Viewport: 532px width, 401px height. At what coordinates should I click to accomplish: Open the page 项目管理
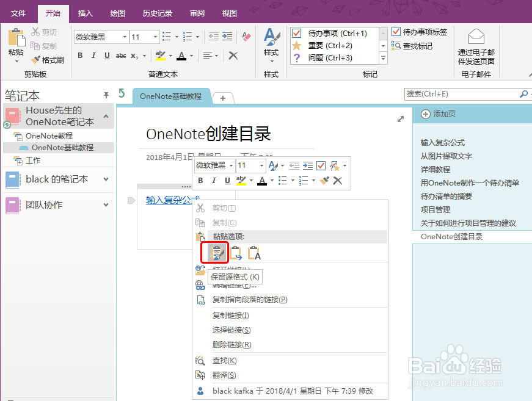[435, 209]
